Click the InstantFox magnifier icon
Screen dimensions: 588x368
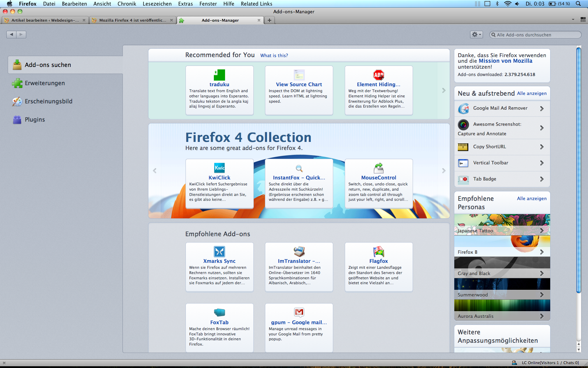[299, 168]
